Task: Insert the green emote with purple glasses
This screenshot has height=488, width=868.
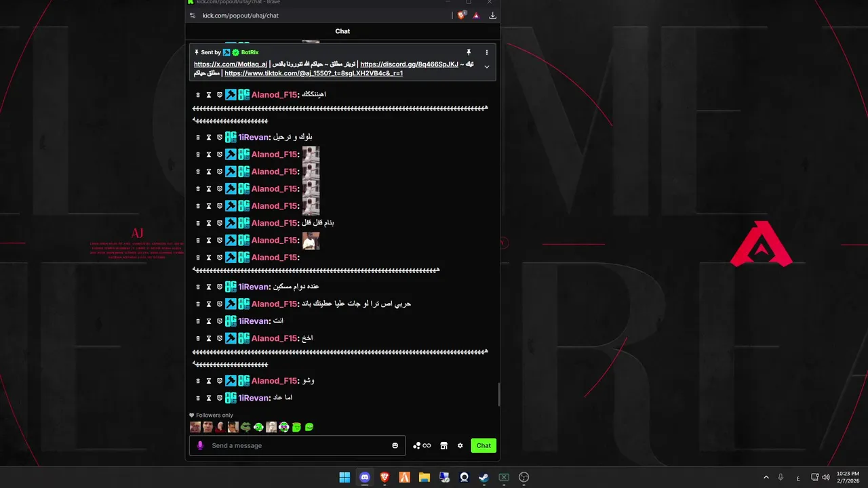Action: pyautogui.click(x=283, y=427)
